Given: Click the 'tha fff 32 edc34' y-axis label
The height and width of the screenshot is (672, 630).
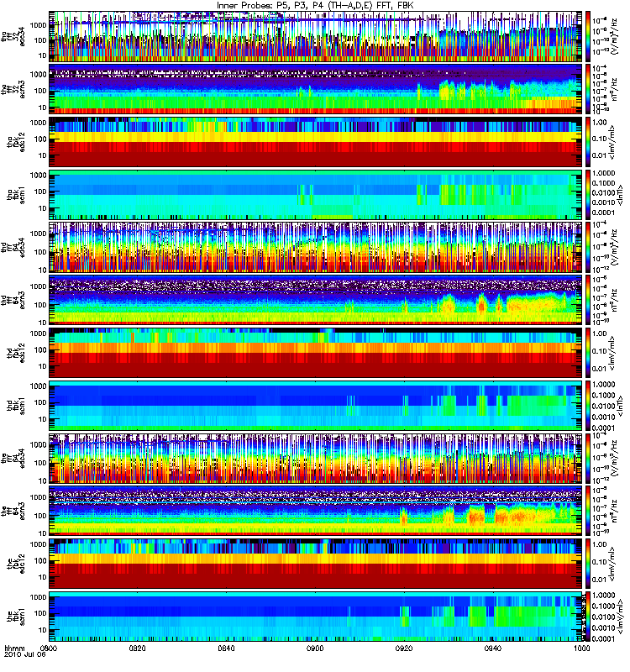Looking at the screenshot, I should coord(13,36).
